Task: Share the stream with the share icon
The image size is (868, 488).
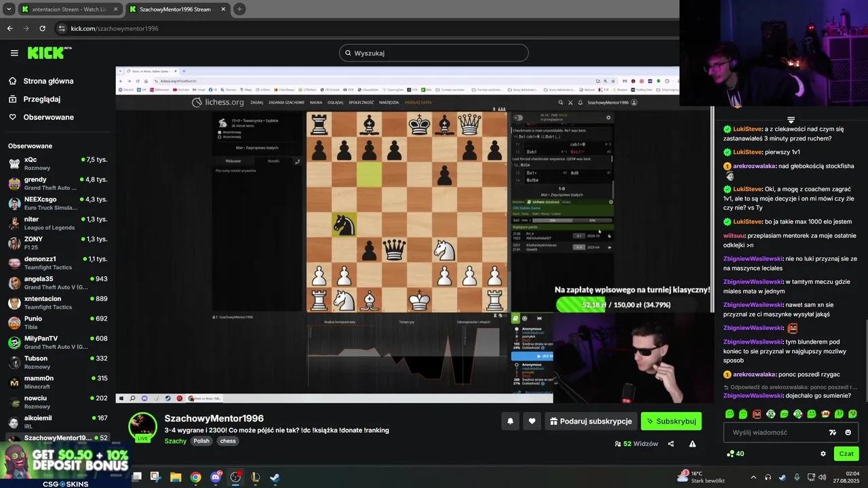Action: click(x=671, y=444)
